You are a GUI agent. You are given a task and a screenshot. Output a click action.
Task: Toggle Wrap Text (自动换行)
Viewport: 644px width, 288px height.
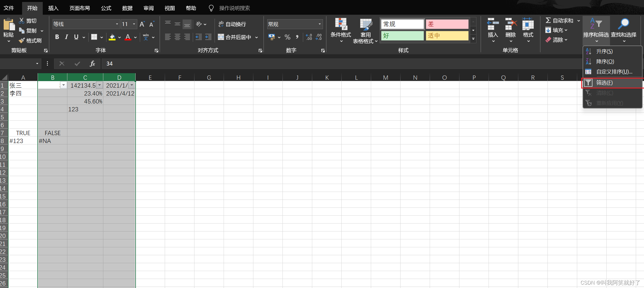tap(232, 24)
